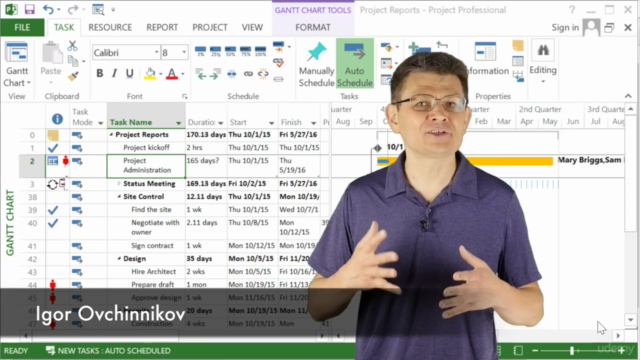Screen dimensions: 640x360
Task: Select the Format Painter brush icon
Action: [73, 76]
